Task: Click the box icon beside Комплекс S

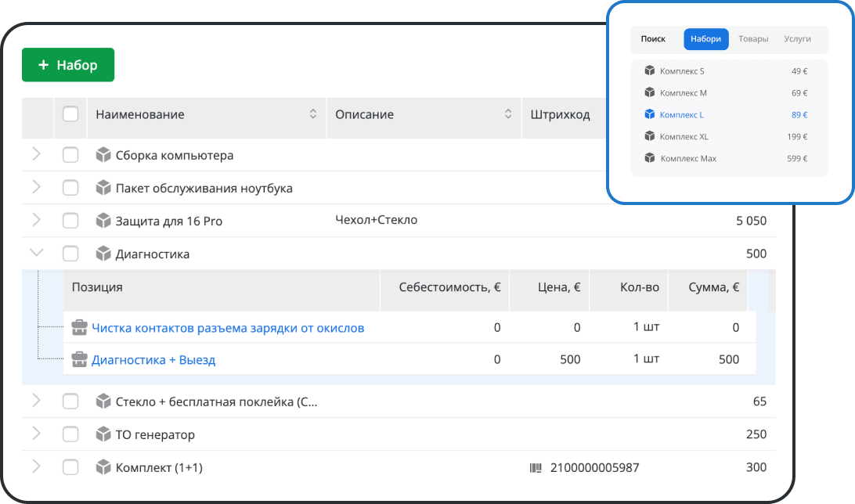Action: (648, 70)
